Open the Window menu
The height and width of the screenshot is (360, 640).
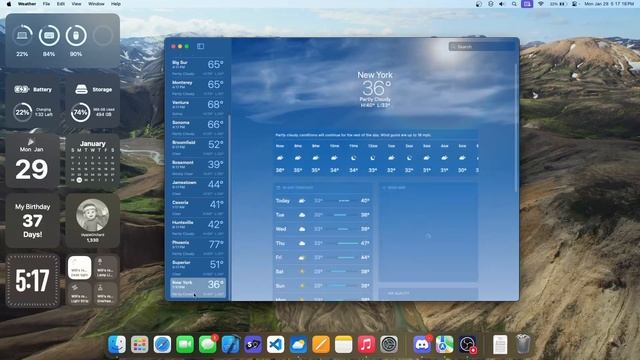point(96,4)
